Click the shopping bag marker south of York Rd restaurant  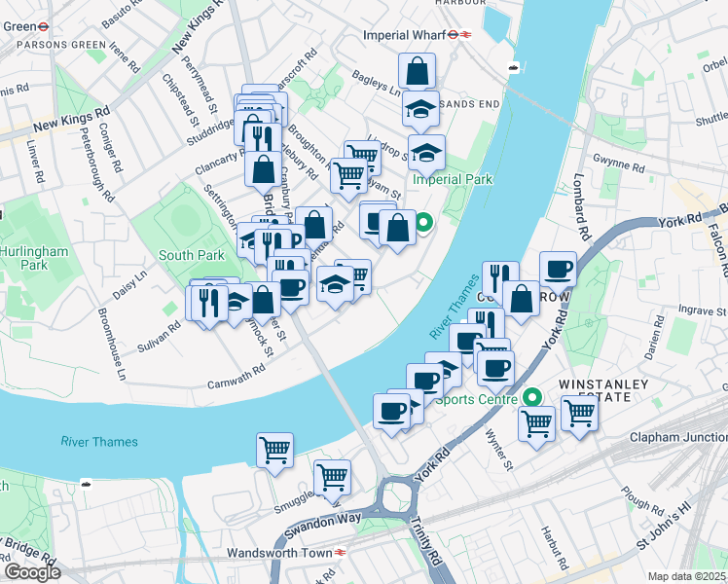coord(521,299)
